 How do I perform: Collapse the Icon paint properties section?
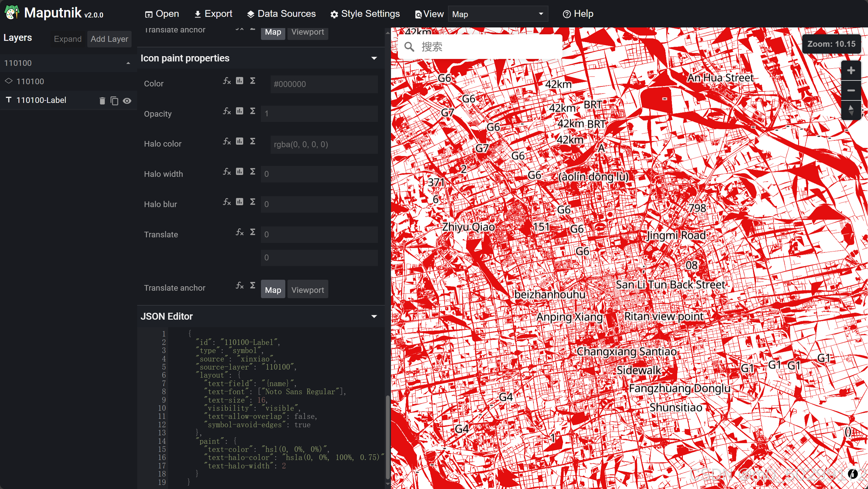click(x=374, y=58)
